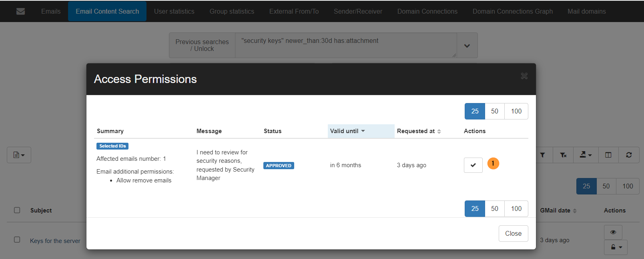644x259 pixels.
Task: Open Sender/Receiver tab
Action: [358, 11]
